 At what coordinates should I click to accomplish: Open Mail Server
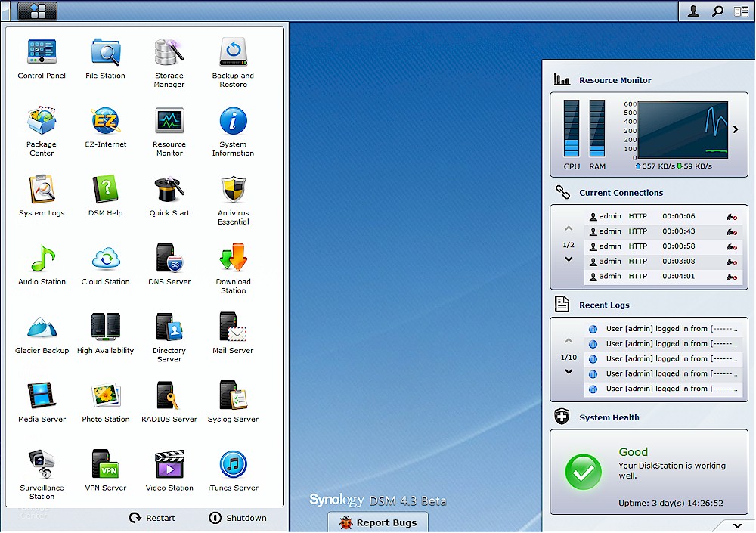pos(233,333)
